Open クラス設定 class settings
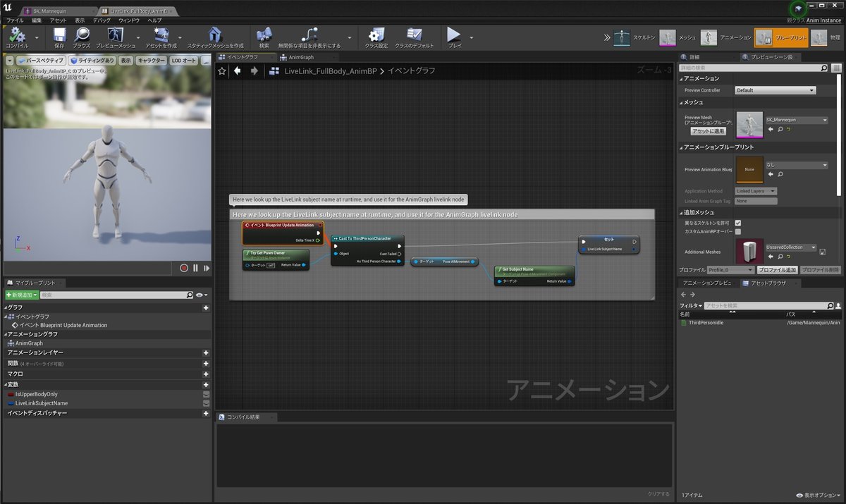The height and width of the screenshot is (504, 846). (x=376, y=37)
